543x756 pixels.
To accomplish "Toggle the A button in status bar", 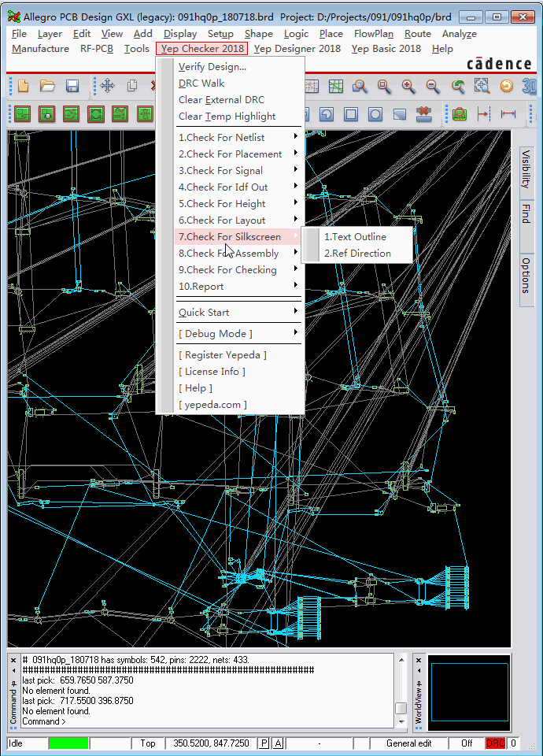I will [x=279, y=743].
